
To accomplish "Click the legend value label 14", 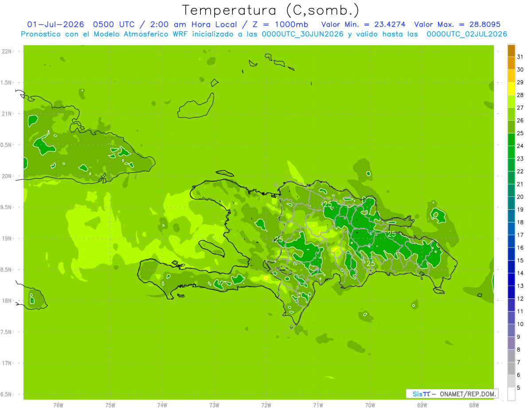I will 520,273.
